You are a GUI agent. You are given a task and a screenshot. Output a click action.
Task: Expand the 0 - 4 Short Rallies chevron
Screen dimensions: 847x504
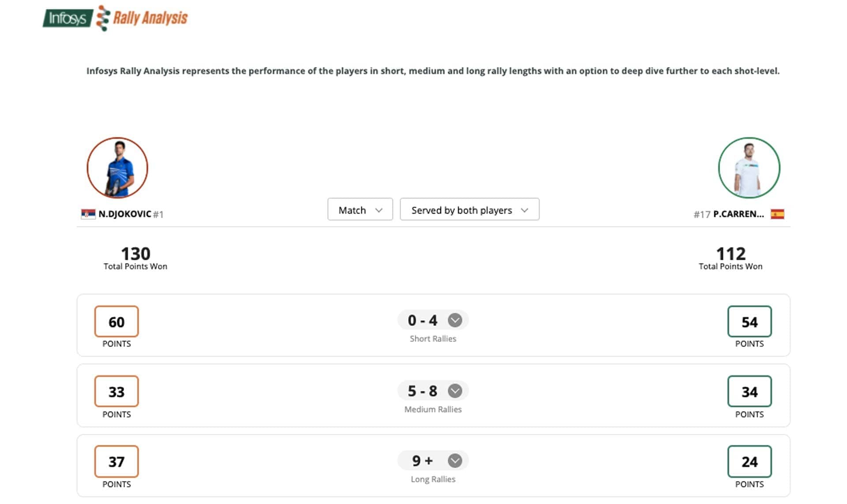[x=455, y=320]
